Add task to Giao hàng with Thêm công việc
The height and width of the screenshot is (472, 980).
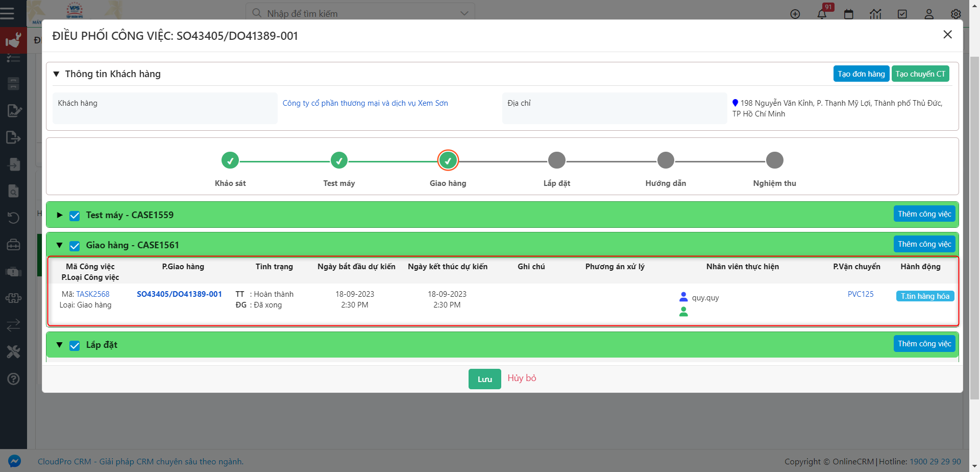pos(924,244)
